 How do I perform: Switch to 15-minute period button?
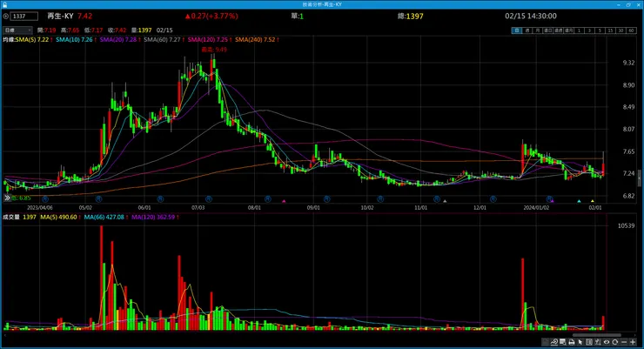610,30
